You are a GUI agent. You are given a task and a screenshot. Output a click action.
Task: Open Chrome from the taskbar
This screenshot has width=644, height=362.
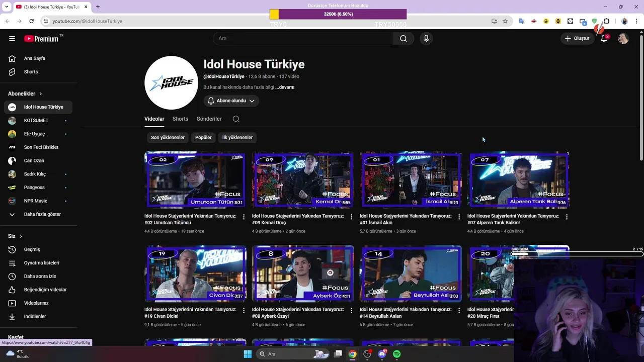[353, 354]
